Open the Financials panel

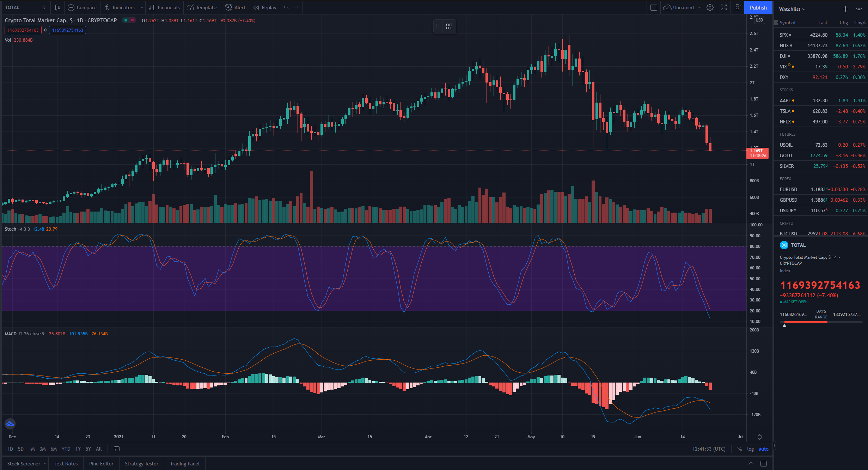pos(164,7)
